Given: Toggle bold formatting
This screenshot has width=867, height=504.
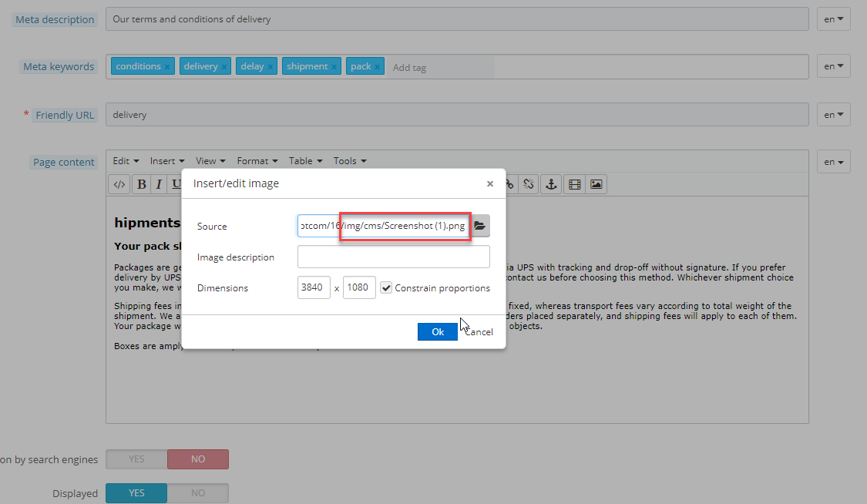Looking at the screenshot, I should coord(142,185).
